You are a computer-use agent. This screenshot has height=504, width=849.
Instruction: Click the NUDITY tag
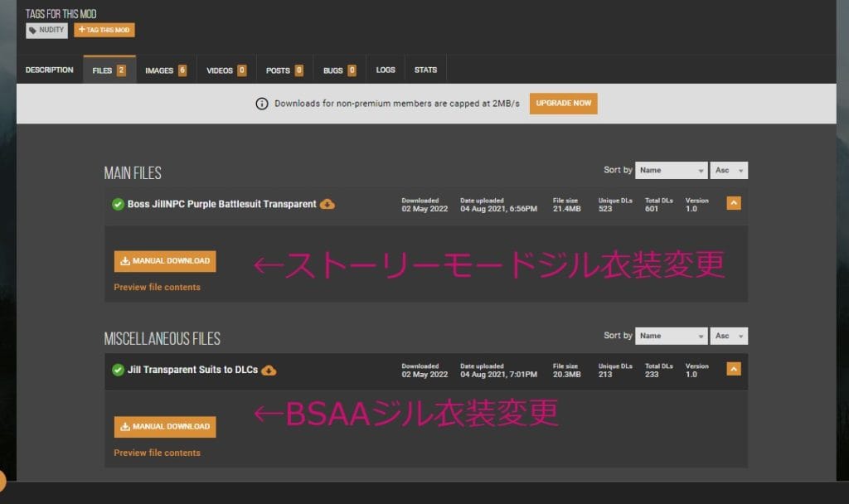pyautogui.click(x=46, y=30)
